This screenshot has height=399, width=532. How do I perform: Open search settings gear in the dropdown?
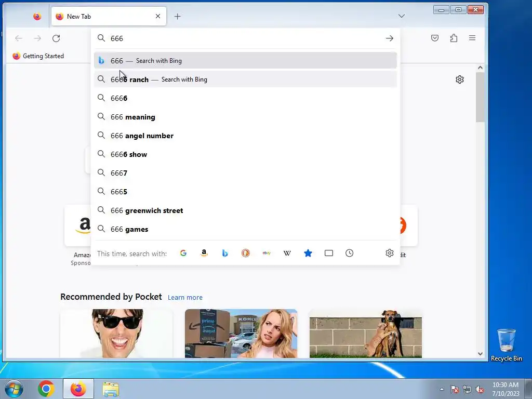point(390,253)
